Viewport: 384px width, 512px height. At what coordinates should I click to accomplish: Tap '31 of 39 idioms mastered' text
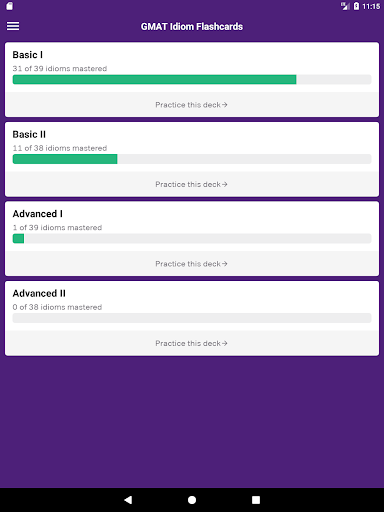click(60, 68)
